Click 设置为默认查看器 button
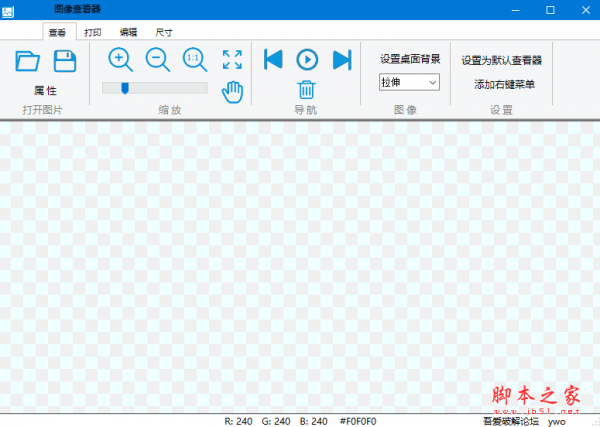 click(502, 60)
